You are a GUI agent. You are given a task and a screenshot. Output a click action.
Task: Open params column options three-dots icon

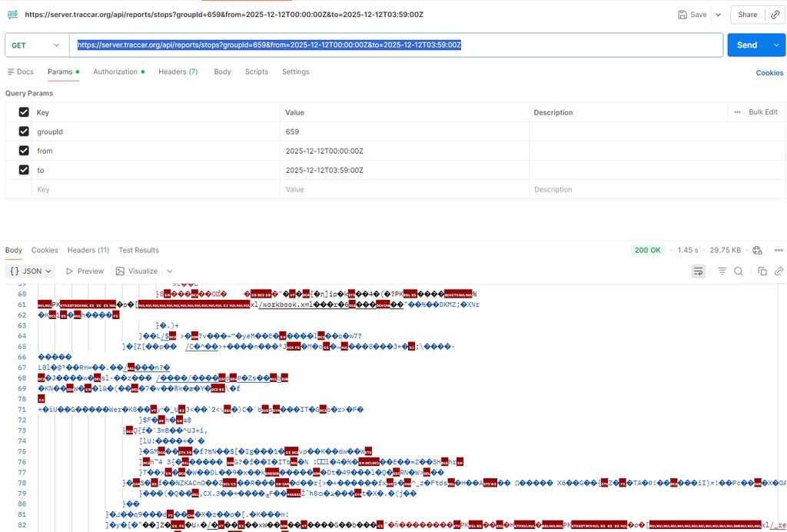737,112
